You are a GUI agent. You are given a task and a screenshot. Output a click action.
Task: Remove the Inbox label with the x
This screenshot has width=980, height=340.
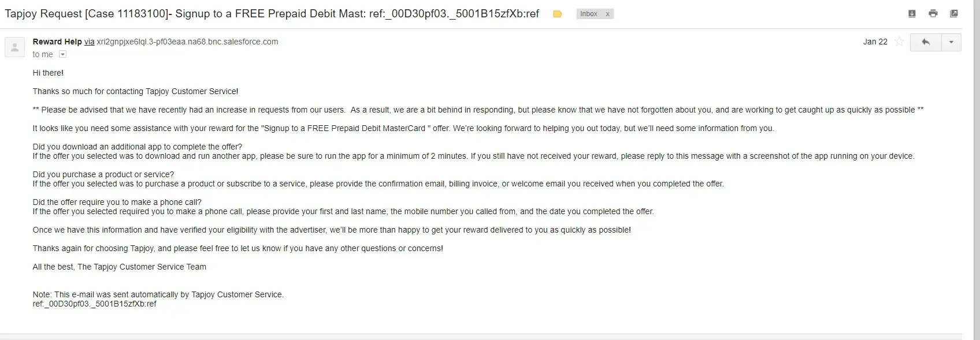tap(607, 14)
